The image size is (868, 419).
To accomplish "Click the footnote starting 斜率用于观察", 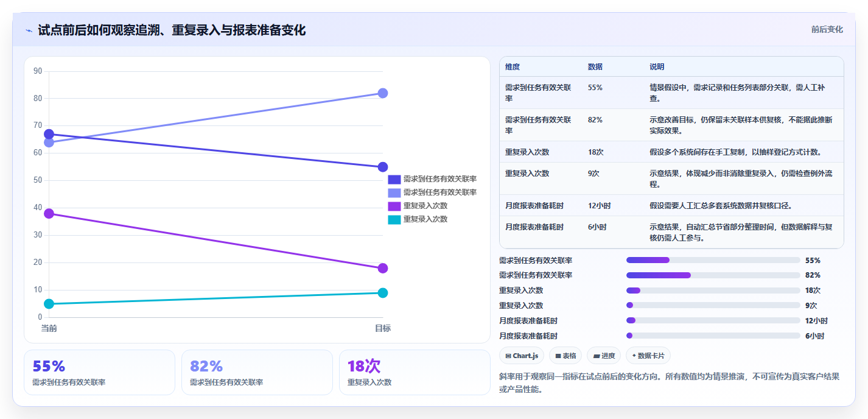I will [x=671, y=382].
